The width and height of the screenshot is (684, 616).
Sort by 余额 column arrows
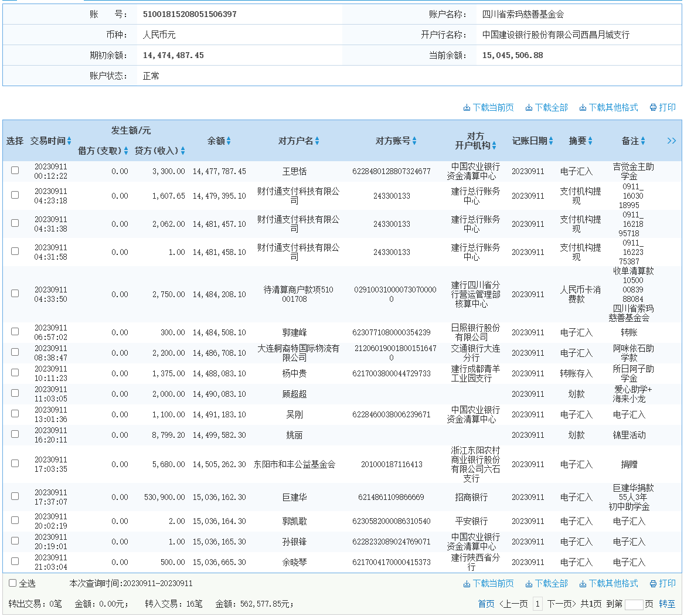click(x=229, y=141)
